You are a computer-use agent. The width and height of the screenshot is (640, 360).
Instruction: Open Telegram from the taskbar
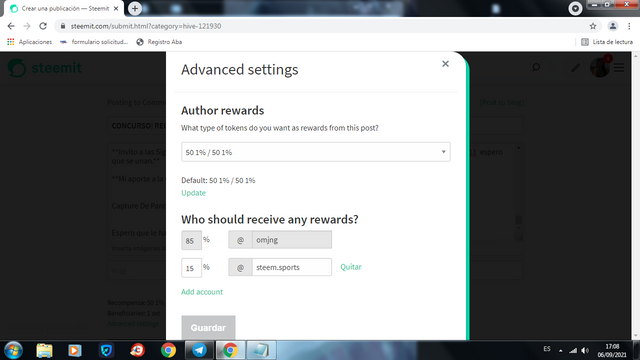[200, 350]
